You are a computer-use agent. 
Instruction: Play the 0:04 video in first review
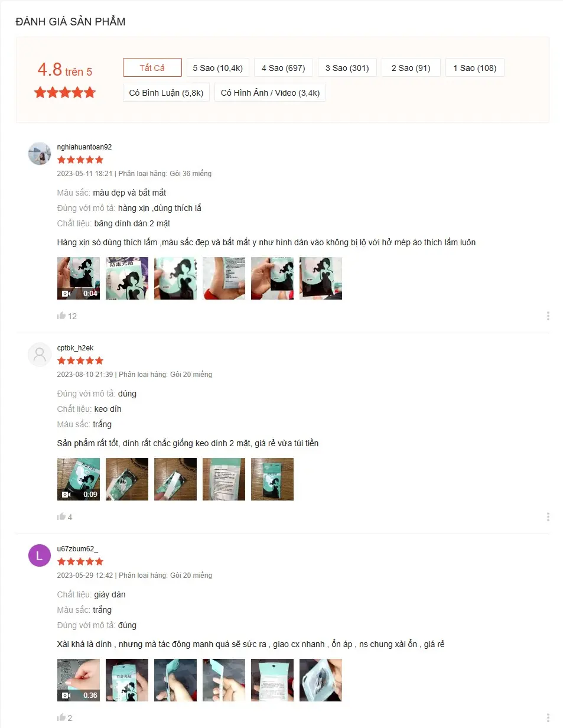79,278
